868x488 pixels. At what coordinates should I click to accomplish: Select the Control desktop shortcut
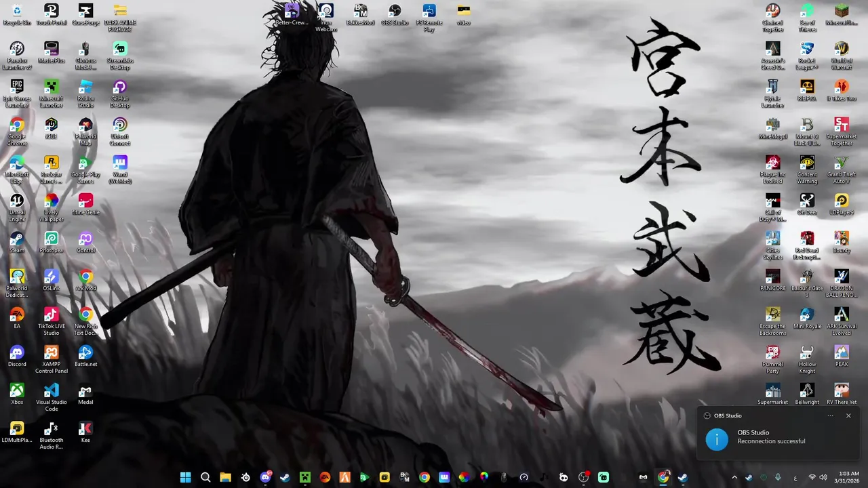[x=85, y=243]
